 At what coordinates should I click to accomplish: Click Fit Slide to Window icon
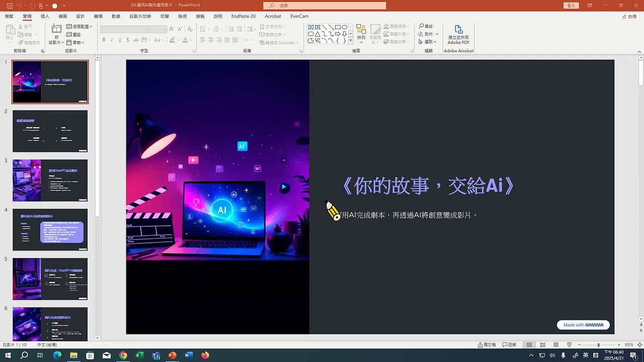(639, 345)
